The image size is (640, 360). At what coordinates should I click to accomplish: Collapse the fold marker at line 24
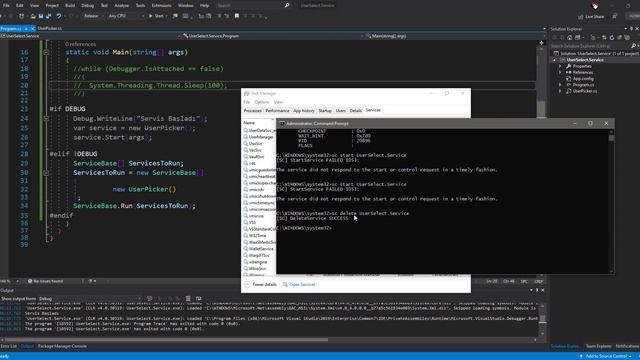pyautogui.click(x=46, y=118)
